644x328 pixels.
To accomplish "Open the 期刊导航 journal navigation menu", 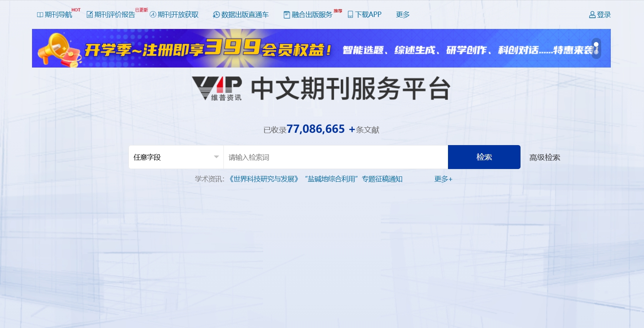I will (x=58, y=15).
